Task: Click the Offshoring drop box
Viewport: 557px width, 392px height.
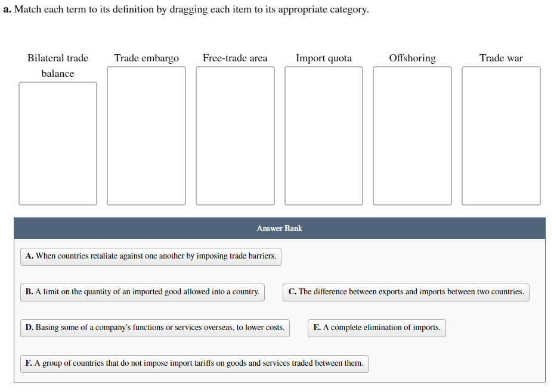Action: 412,136
